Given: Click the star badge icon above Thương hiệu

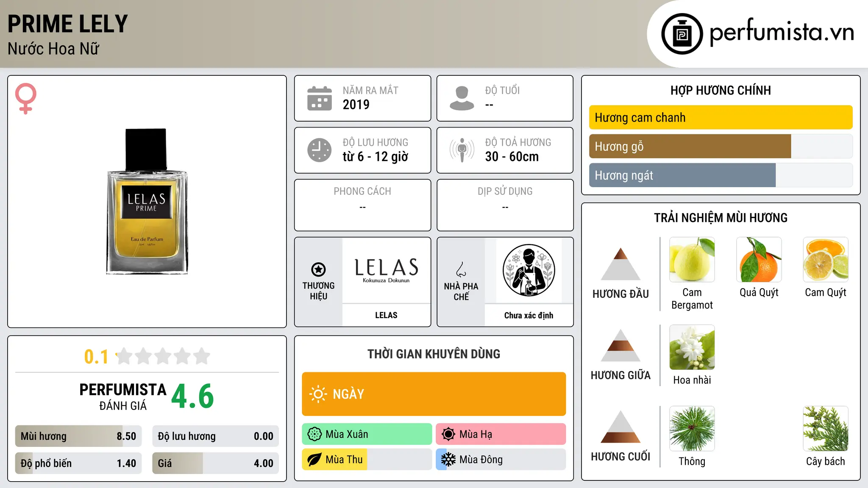Looking at the screenshot, I should pos(318,269).
